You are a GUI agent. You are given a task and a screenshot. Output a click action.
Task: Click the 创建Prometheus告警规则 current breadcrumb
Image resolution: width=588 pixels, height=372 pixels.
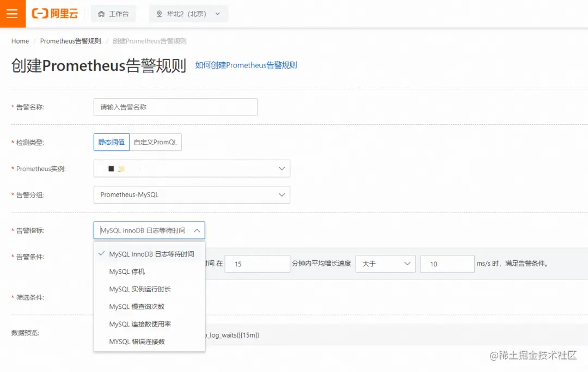point(149,41)
